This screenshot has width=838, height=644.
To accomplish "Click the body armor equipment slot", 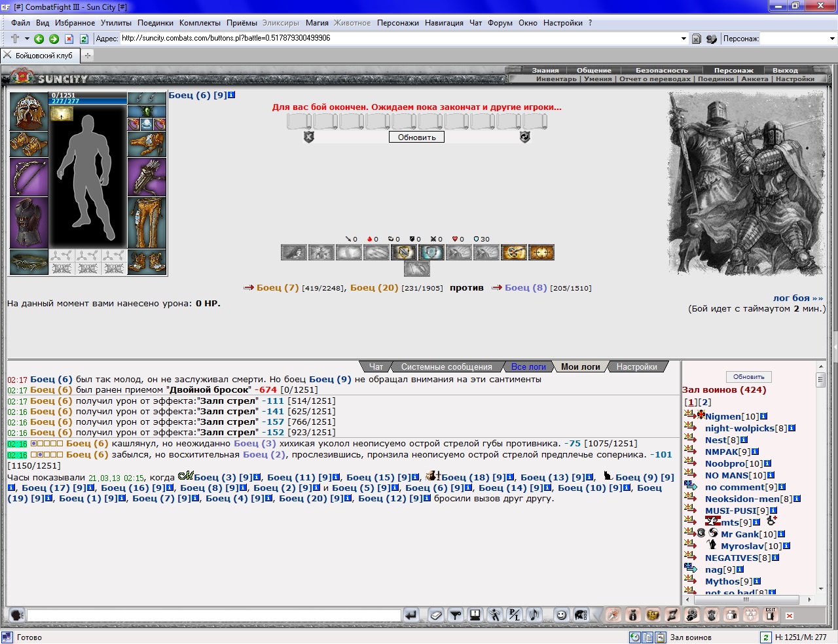I will point(29,223).
